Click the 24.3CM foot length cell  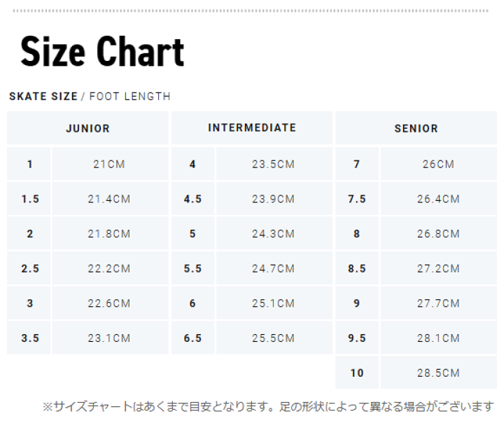click(x=274, y=233)
